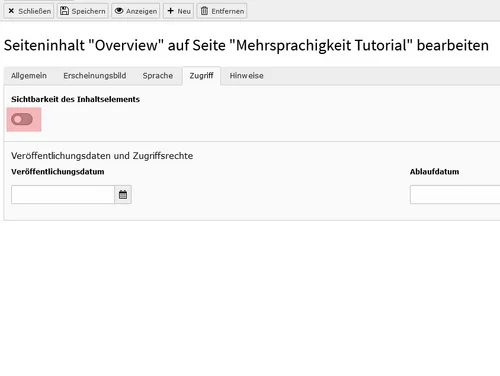Screen dimensions: 500x376
Task: Click the Zugriff tab
Action: (201, 76)
